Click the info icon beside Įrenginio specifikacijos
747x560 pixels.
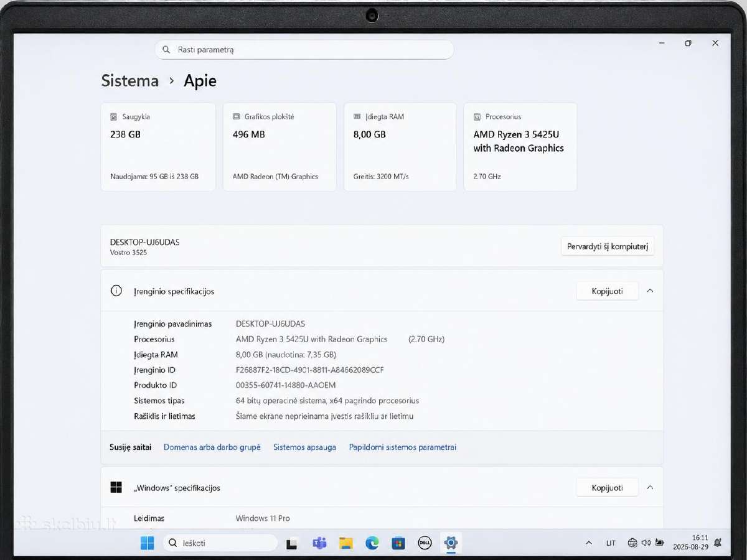(x=116, y=291)
